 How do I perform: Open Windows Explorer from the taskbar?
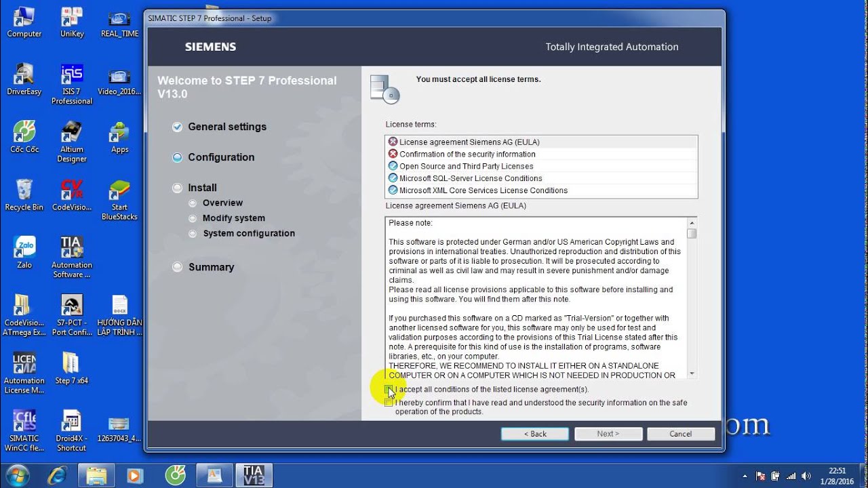pos(97,475)
